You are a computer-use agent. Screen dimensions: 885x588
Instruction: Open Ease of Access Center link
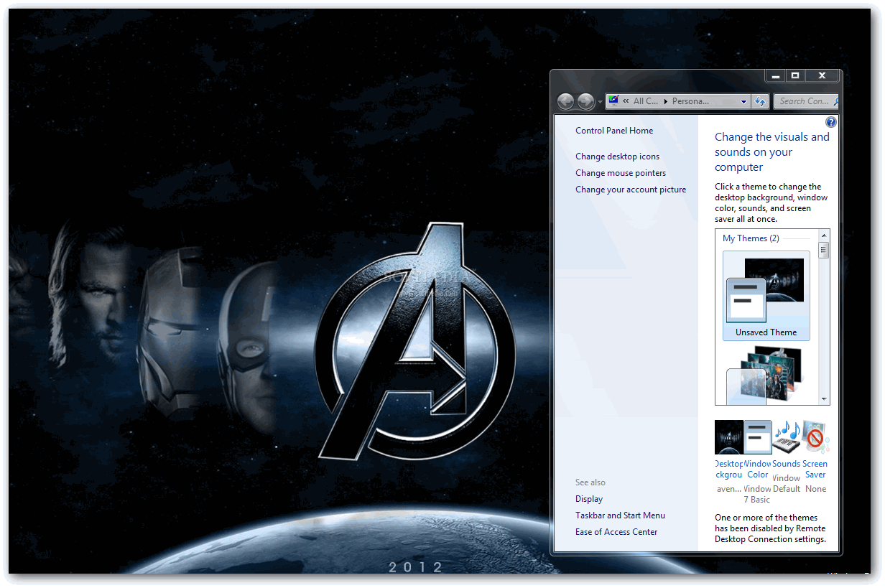pyautogui.click(x=616, y=532)
